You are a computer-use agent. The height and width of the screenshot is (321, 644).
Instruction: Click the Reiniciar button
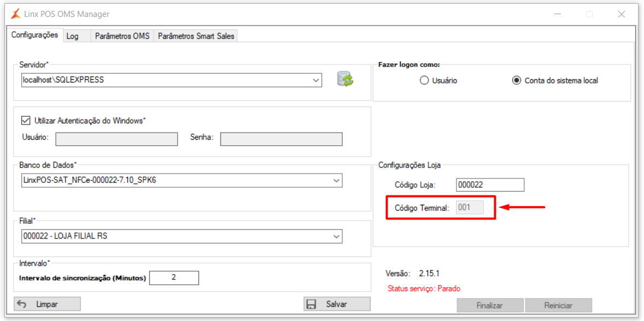558,305
